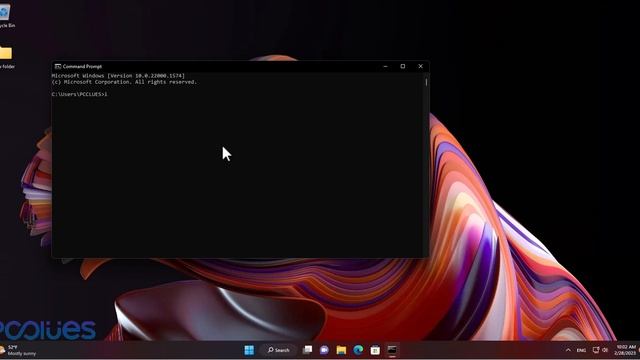Minimize the Command Prompt window
This screenshot has height=360, width=640.
tap(385, 66)
